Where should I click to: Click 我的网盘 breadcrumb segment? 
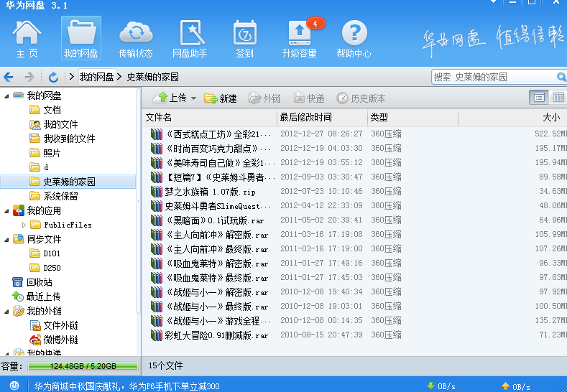click(97, 77)
